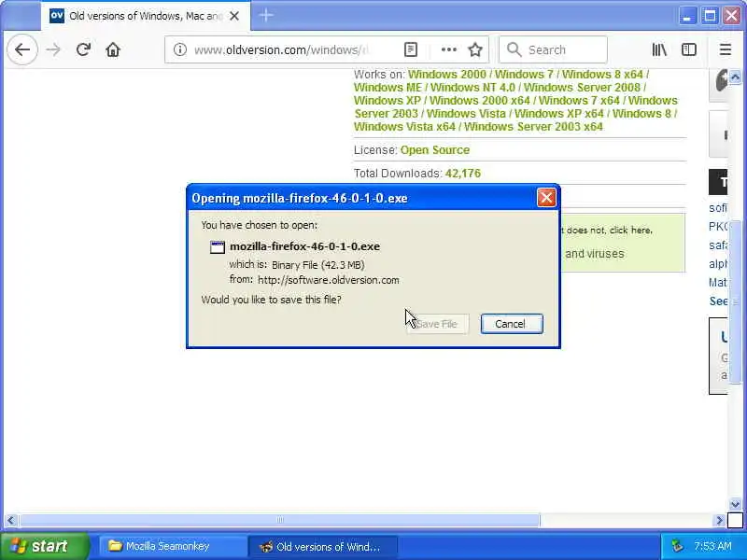This screenshot has height=560, width=747.
Task: Click the magnifier icon in Search box
Action: coord(514,49)
